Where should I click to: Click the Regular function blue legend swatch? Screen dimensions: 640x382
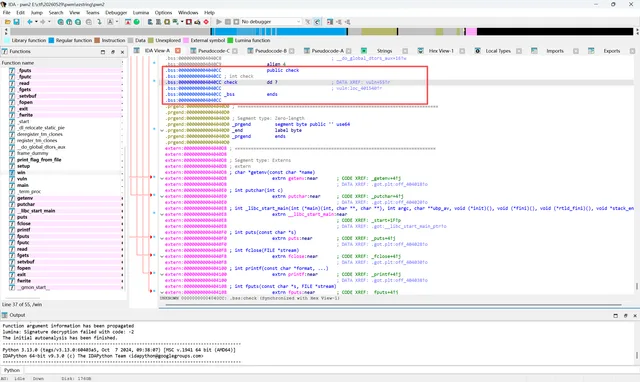[51, 40]
